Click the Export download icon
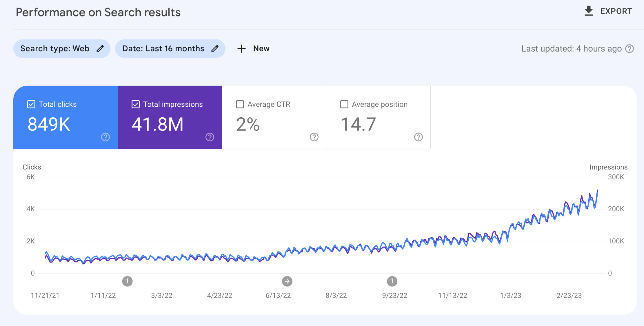This screenshot has width=644, height=326. pyautogui.click(x=588, y=11)
